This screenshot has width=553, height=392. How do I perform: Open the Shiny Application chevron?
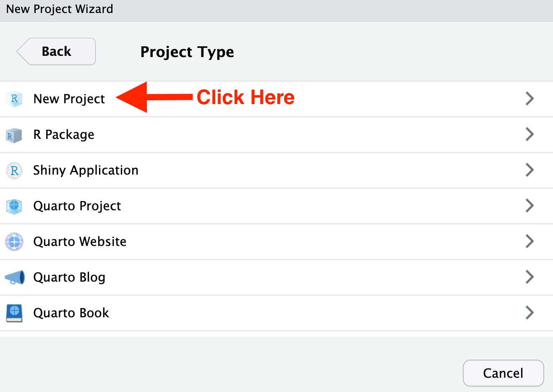click(529, 170)
